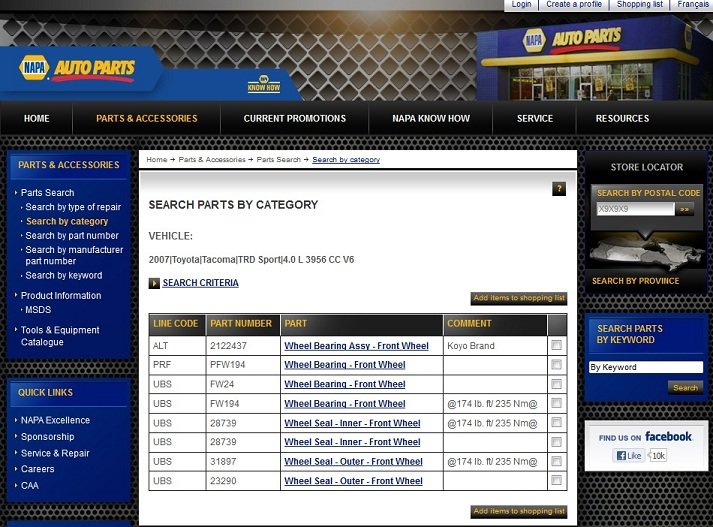Click Create a profile link

click(574, 5)
